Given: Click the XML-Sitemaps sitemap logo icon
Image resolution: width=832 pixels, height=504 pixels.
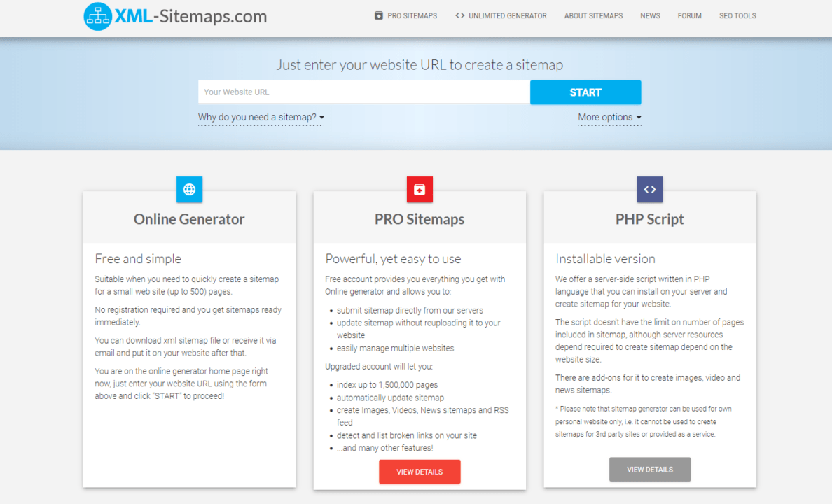Looking at the screenshot, I should [x=97, y=16].
